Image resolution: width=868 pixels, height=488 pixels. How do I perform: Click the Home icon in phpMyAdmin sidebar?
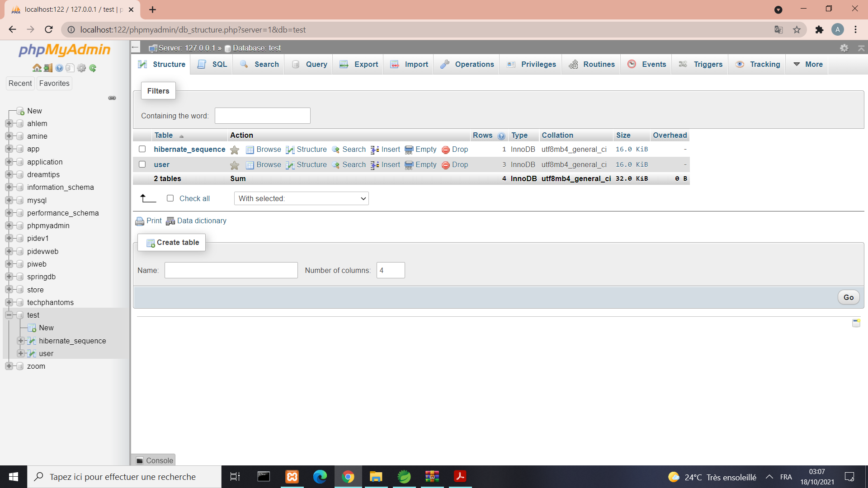pos(37,68)
